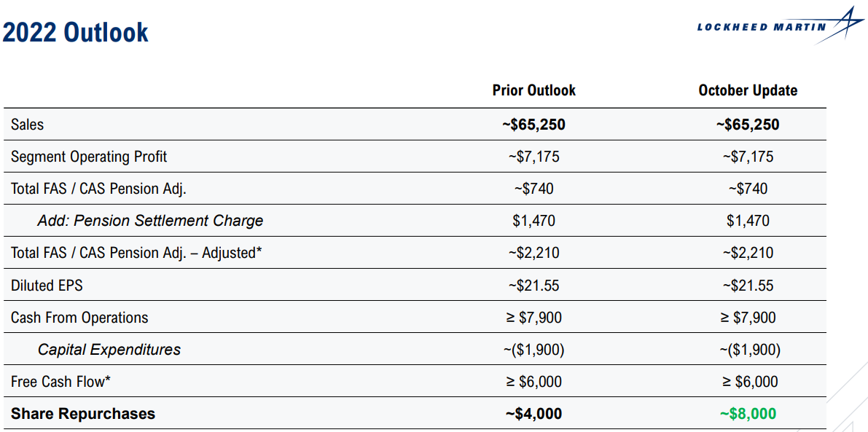Click October Update Free Cash Flow ≥ $6,000
The image size is (868, 432).
[x=748, y=382]
